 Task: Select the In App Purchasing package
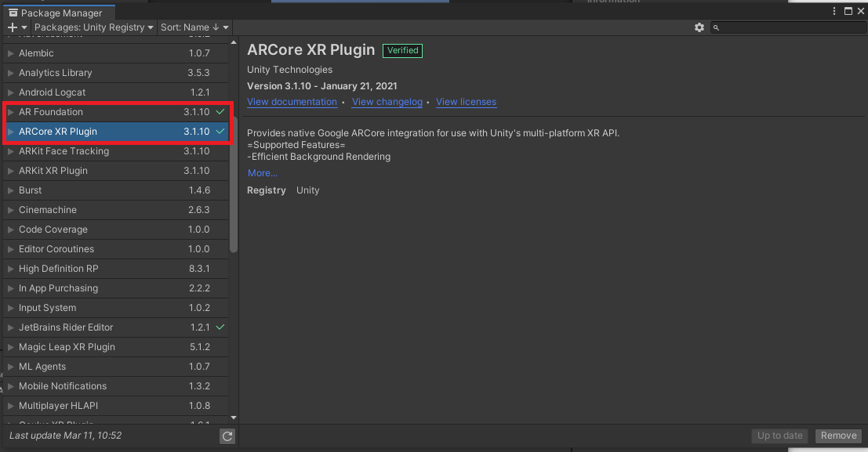coord(116,288)
